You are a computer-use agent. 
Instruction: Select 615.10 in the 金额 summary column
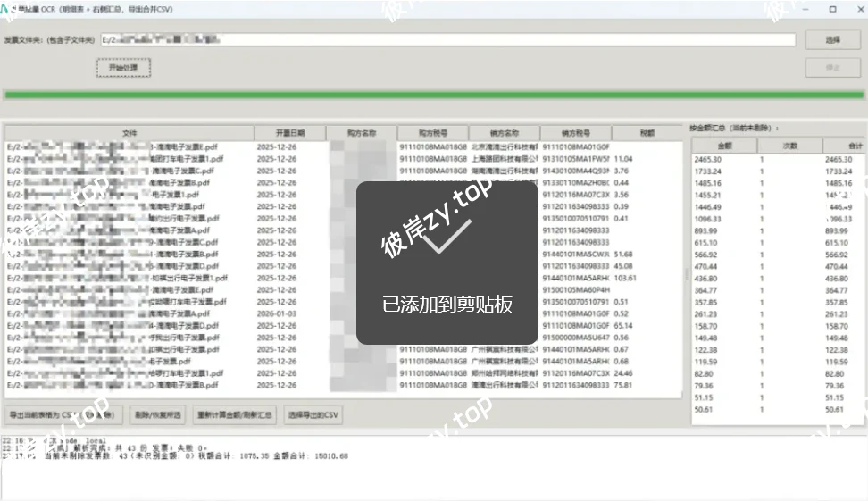point(705,243)
